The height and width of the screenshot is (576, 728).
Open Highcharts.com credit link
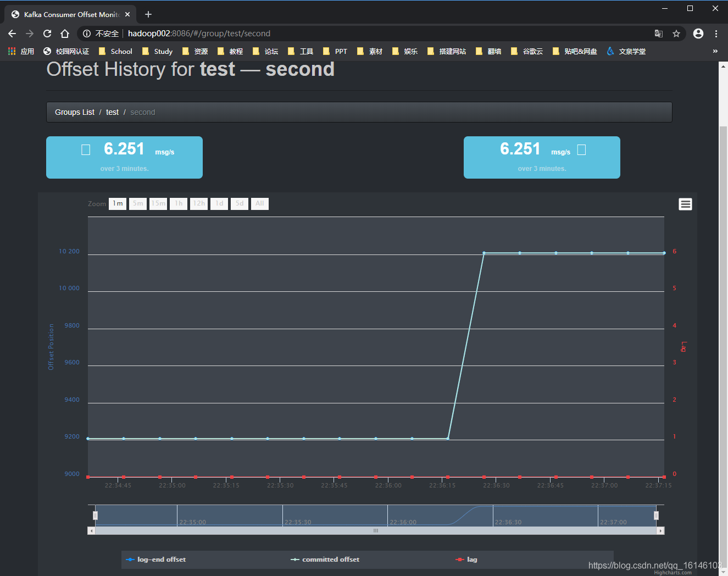(673, 573)
